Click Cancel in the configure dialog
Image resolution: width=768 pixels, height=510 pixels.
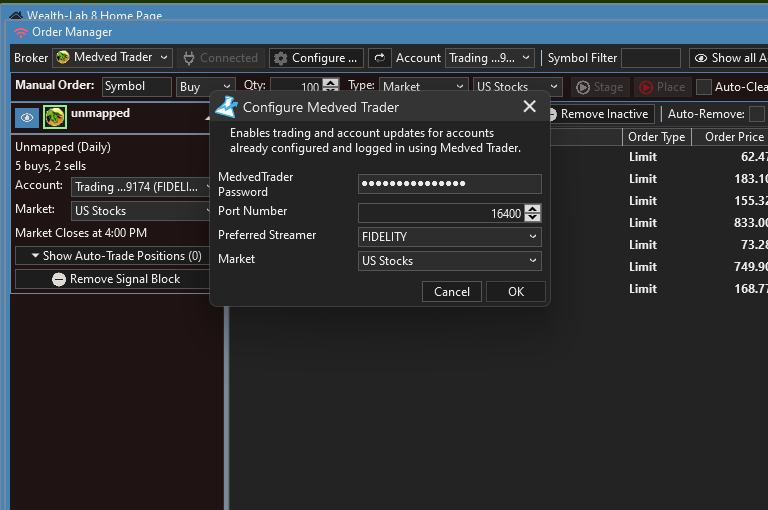pos(452,291)
